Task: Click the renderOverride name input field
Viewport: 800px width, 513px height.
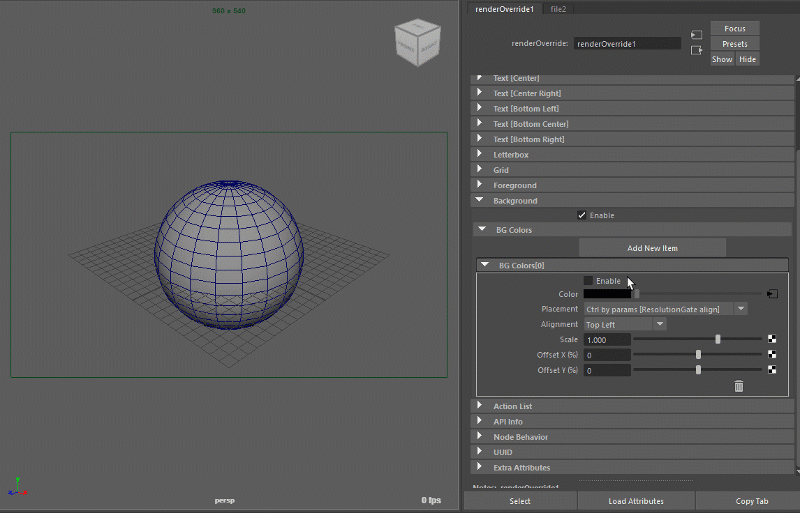Action: (627, 44)
